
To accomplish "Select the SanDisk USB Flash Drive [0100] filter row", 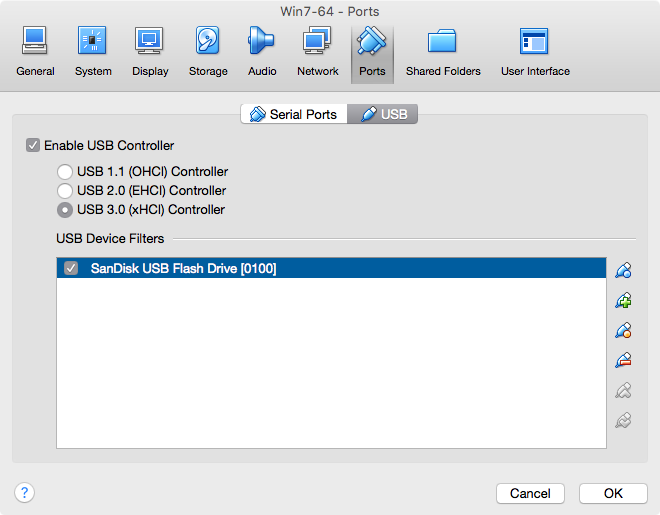I will pos(331,268).
